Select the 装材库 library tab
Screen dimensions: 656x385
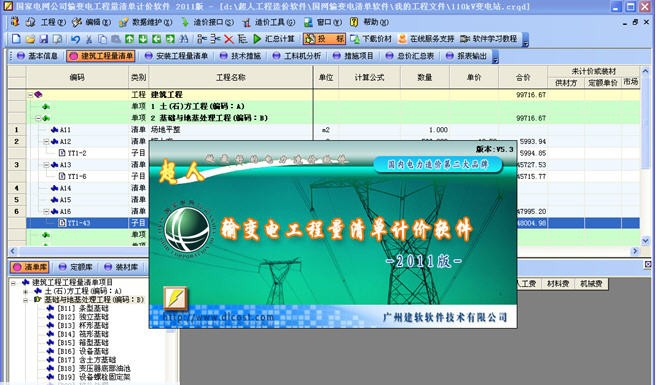click(122, 267)
